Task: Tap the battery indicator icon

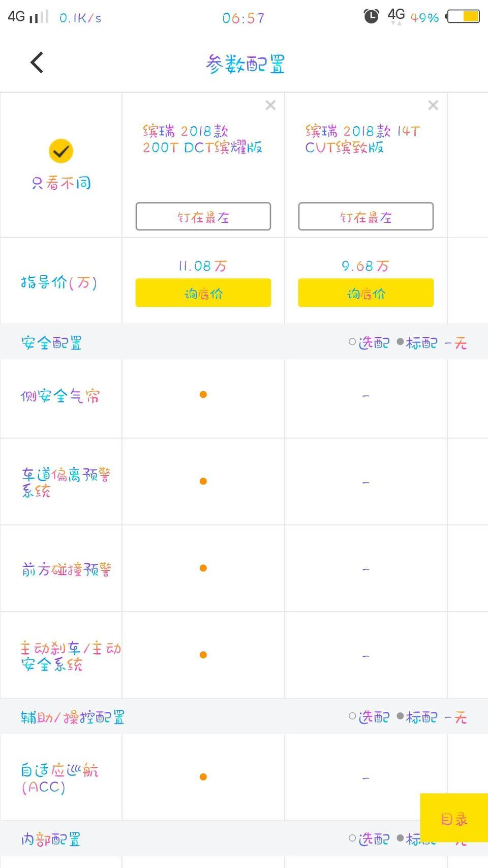Action: [x=463, y=17]
